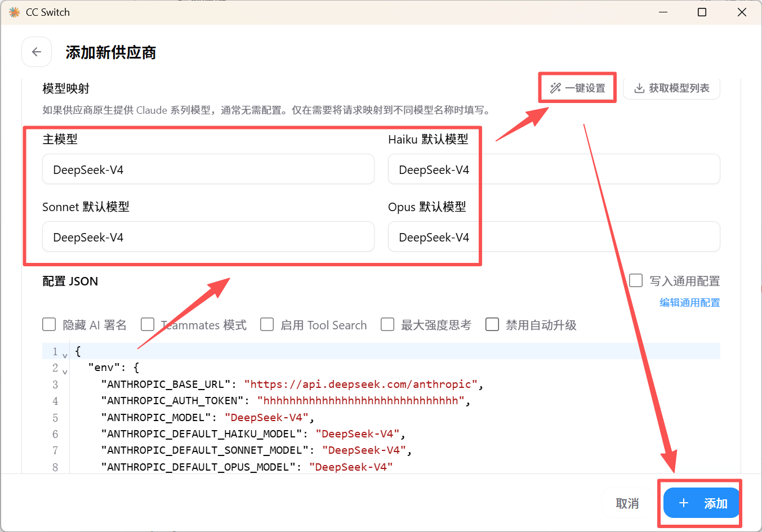Click the ANTHROPIC_DEFAULT_HAIKU_MODEL line
This screenshot has height=532, width=762.
pyautogui.click(x=253, y=434)
